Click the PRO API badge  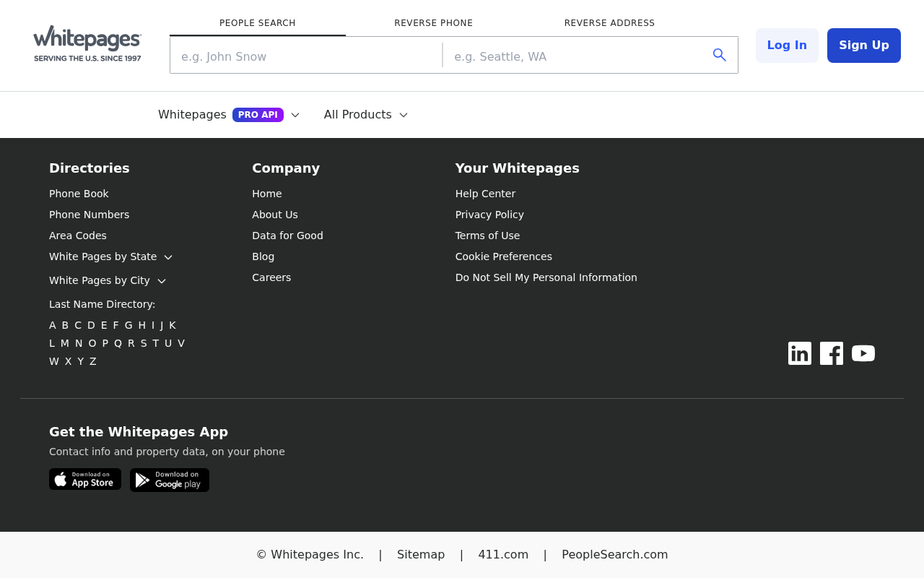(x=258, y=115)
